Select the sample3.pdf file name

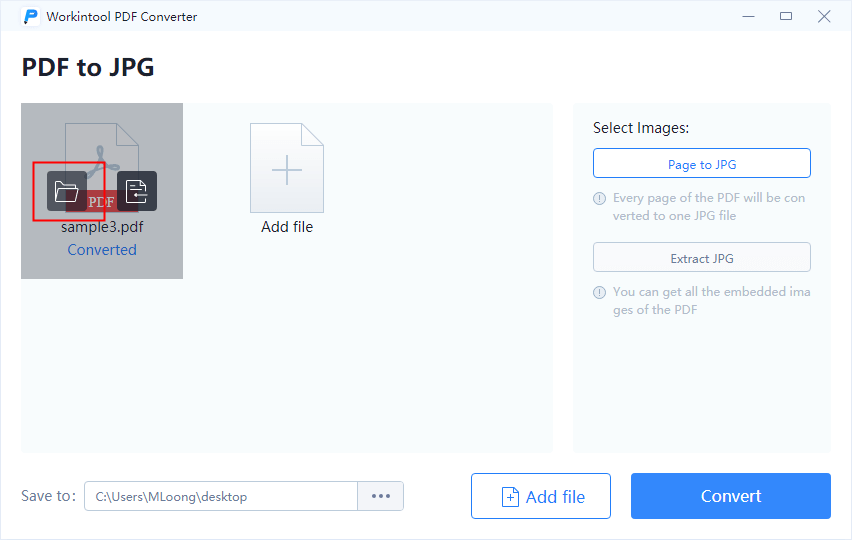(x=102, y=227)
